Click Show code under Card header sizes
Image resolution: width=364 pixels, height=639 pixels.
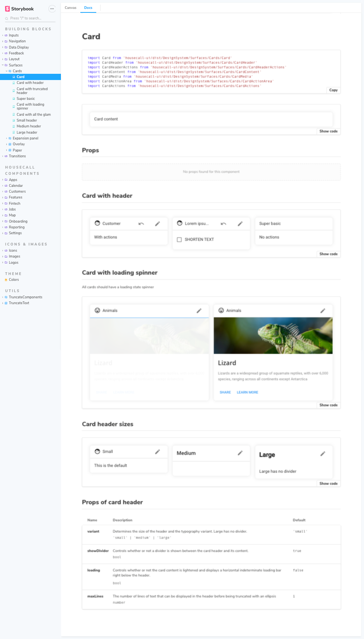coord(328,484)
